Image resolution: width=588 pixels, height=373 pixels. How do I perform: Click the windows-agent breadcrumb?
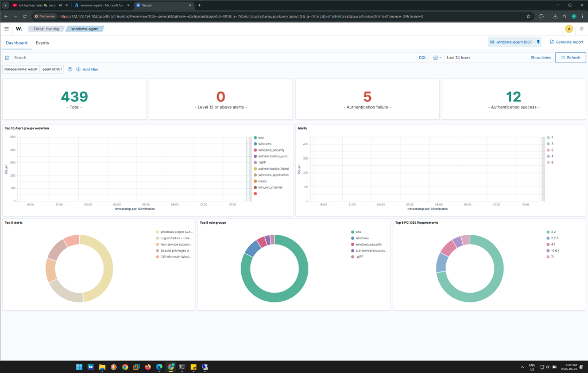(85, 29)
